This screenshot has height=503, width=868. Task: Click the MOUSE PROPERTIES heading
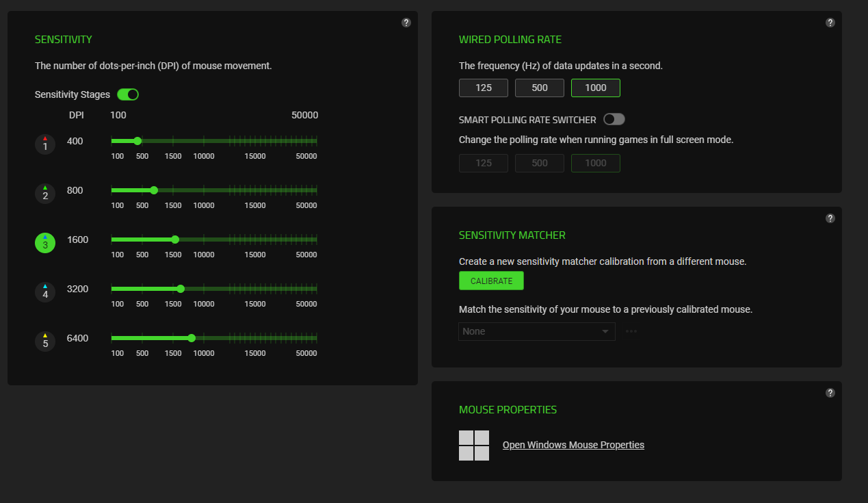click(508, 410)
